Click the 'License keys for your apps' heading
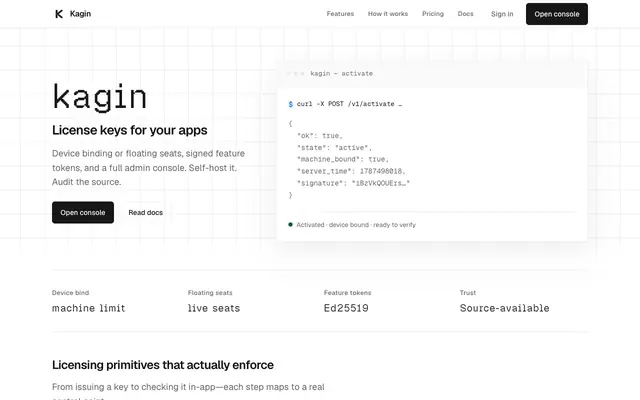 129,130
